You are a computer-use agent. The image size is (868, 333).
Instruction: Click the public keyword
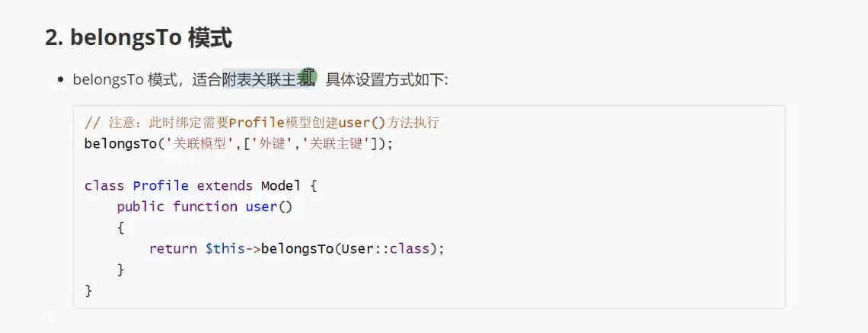(141, 207)
